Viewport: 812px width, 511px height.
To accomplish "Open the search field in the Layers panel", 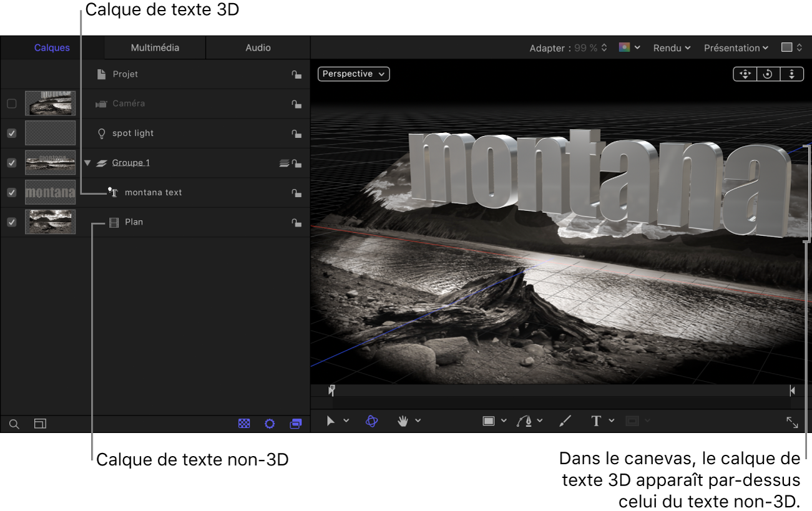I will tap(14, 424).
